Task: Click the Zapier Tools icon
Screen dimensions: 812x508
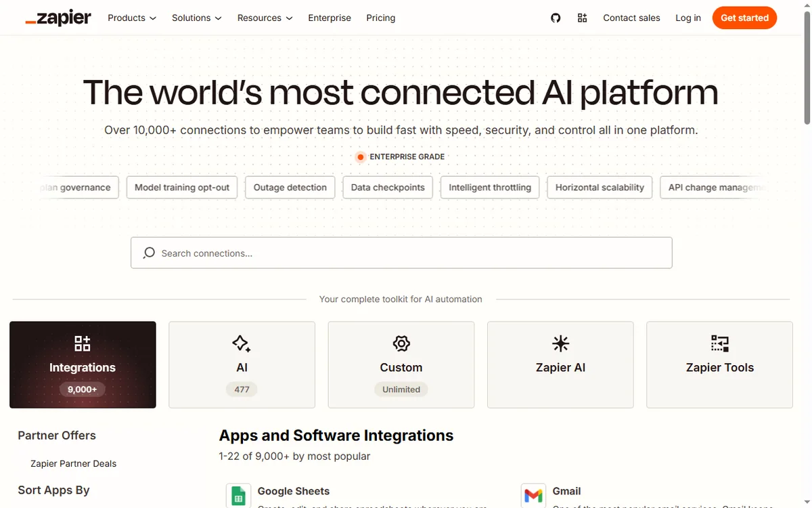Action: pyautogui.click(x=720, y=343)
